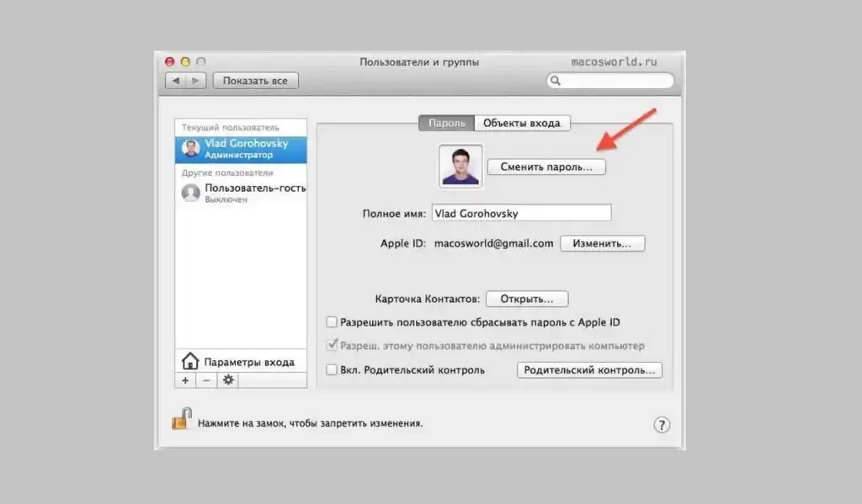The width and height of the screenshot is (862, 504).
Task: Click the back arrow in toolbar
Action: tap(176, 81)
